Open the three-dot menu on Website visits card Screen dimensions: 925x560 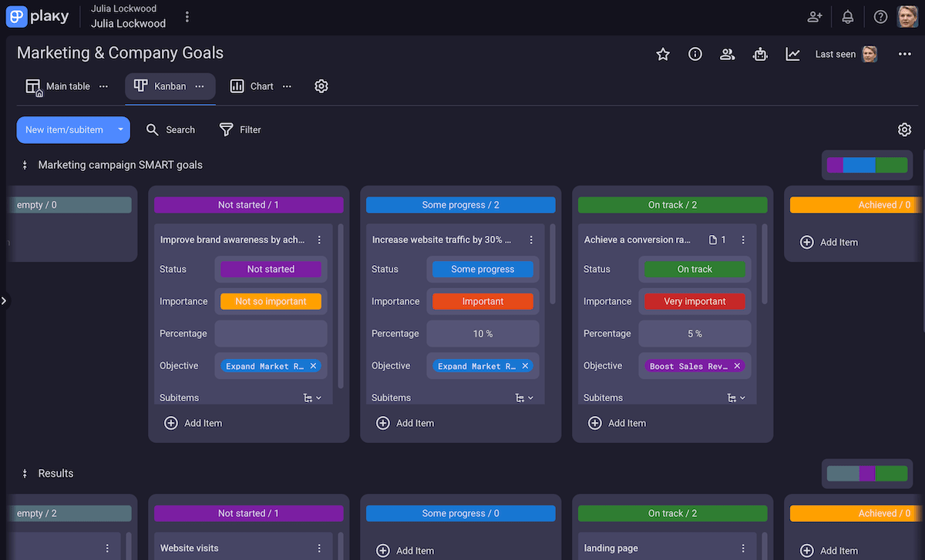(x=318, y=548)
